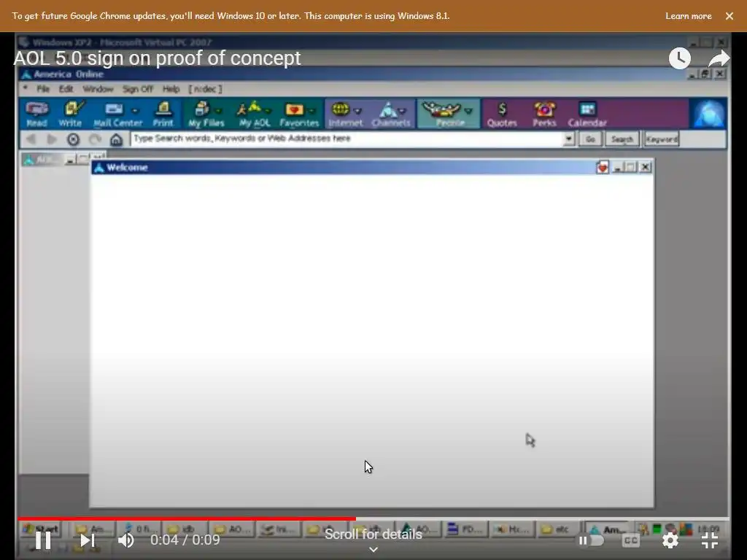
Task: Click the Keyword button
Action: [662, 139]
